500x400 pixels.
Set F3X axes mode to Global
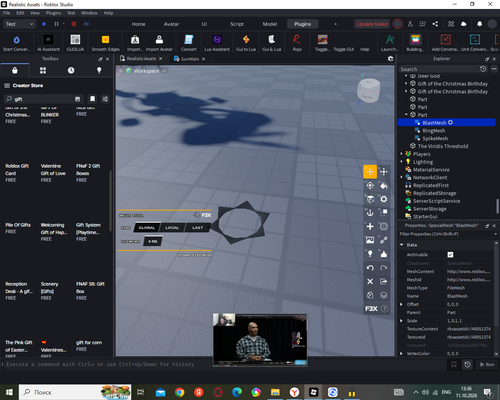coord(147,228)
